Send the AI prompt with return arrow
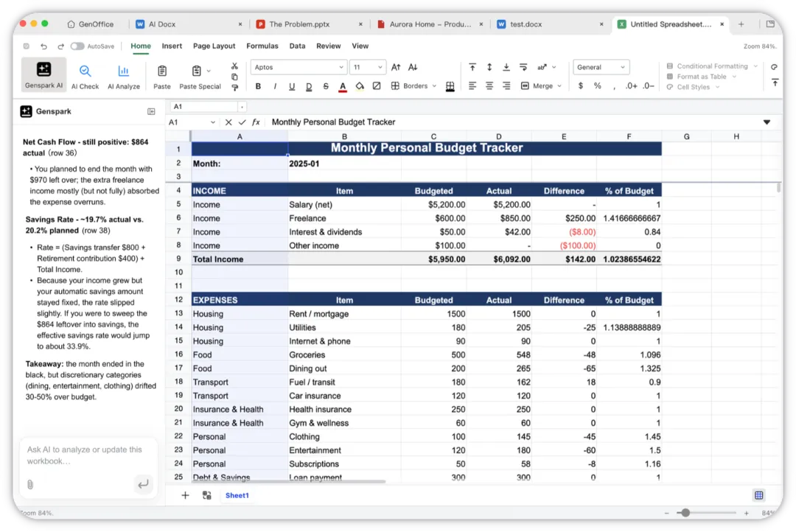The image size is (796, 532). pyautogui.click(x=143, y=484)
